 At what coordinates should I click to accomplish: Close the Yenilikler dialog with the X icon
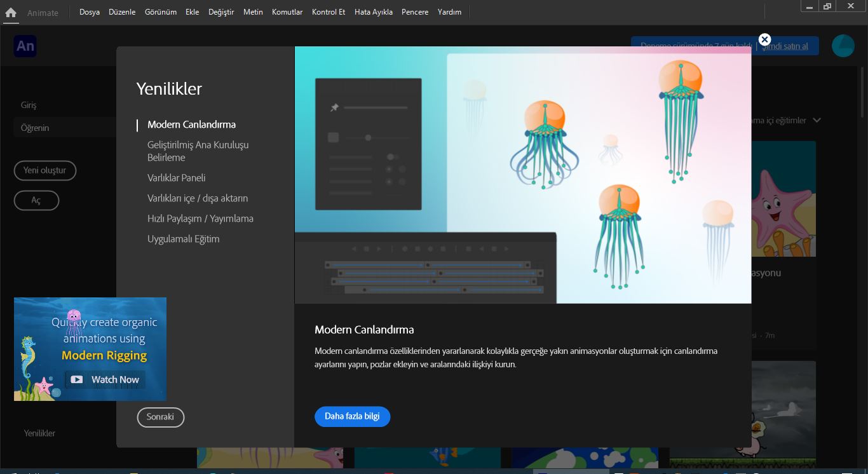click(765, 39)
